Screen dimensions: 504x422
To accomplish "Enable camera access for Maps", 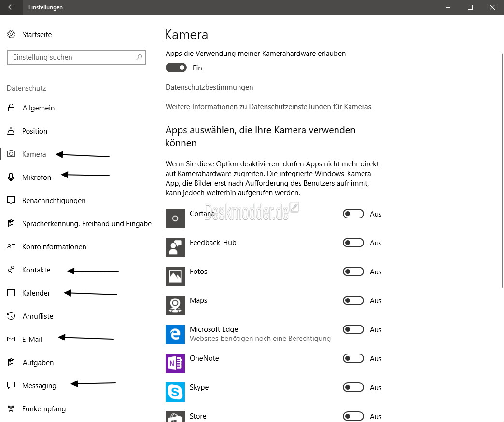I will pos(353,300).
